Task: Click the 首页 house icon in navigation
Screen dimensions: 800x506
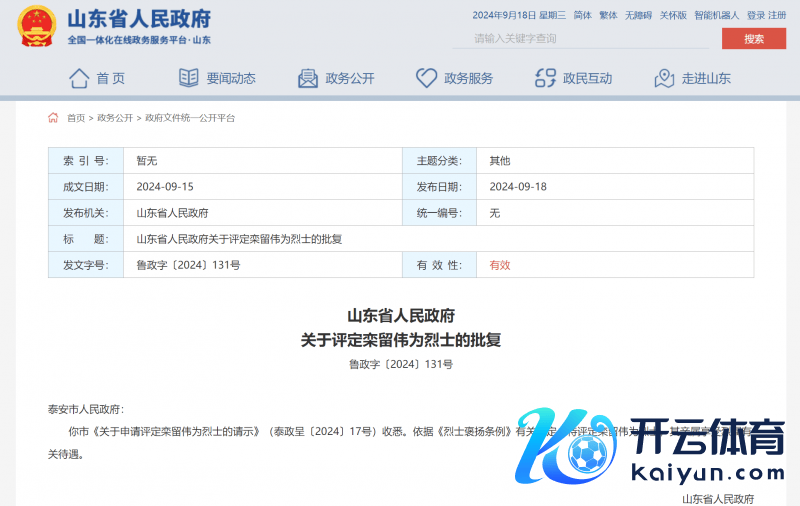Action: tap(79, 78)
